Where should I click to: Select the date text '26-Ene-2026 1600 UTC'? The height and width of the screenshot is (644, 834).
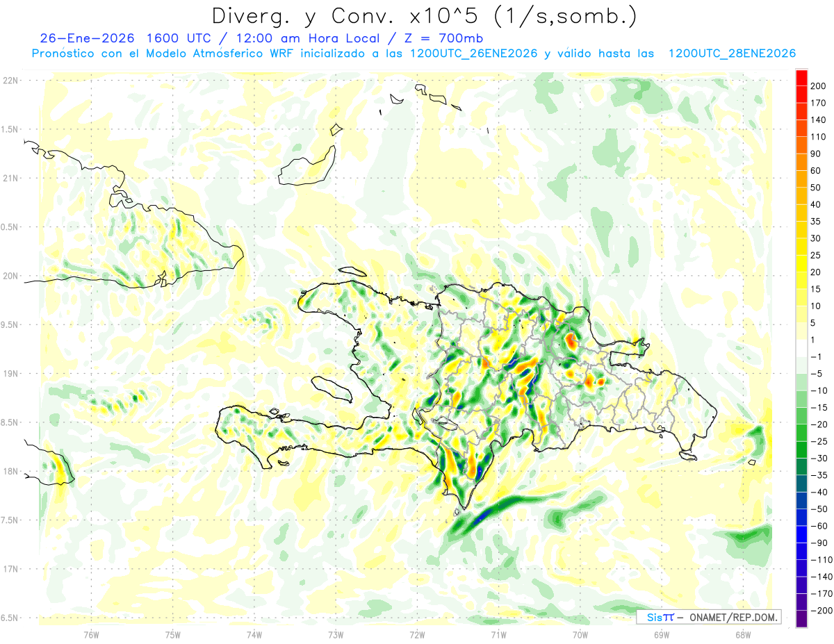(x=123, y=38)
